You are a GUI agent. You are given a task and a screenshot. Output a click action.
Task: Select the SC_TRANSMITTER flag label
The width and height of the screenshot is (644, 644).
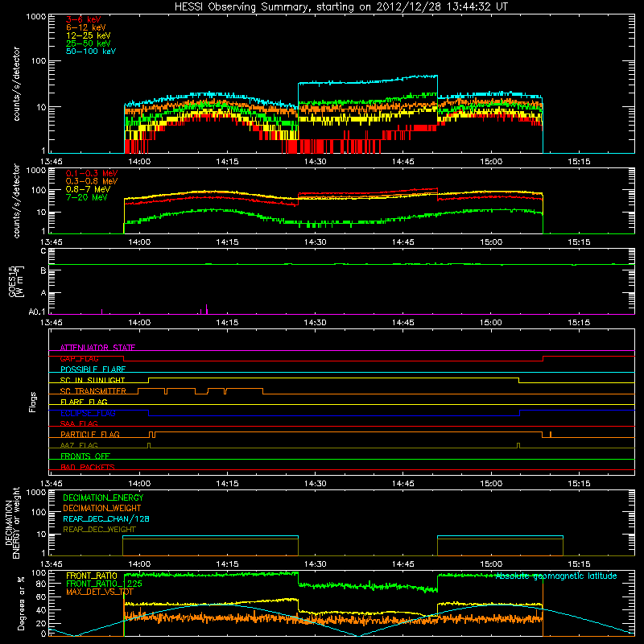pyautogui.click(x=93, y=391)
